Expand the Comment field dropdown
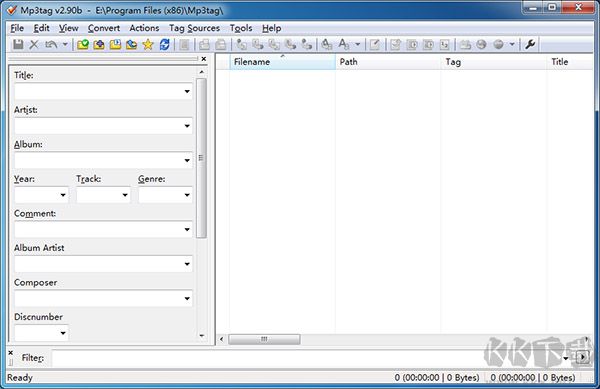The width and height of the screenshot is (600, 389). [x=187, y=229]
